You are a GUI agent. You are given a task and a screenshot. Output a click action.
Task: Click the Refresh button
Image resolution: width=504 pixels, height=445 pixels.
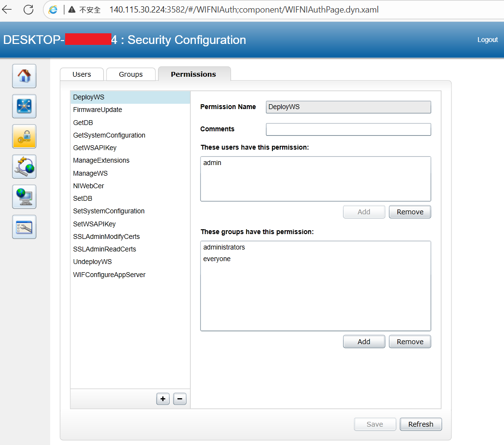[x=421, y=424]
